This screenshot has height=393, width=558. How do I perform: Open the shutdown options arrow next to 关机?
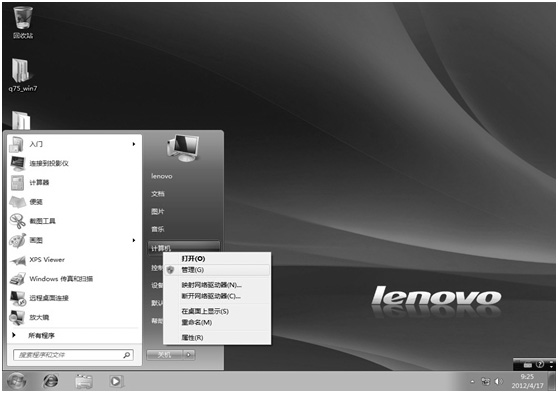click(189, 355)
